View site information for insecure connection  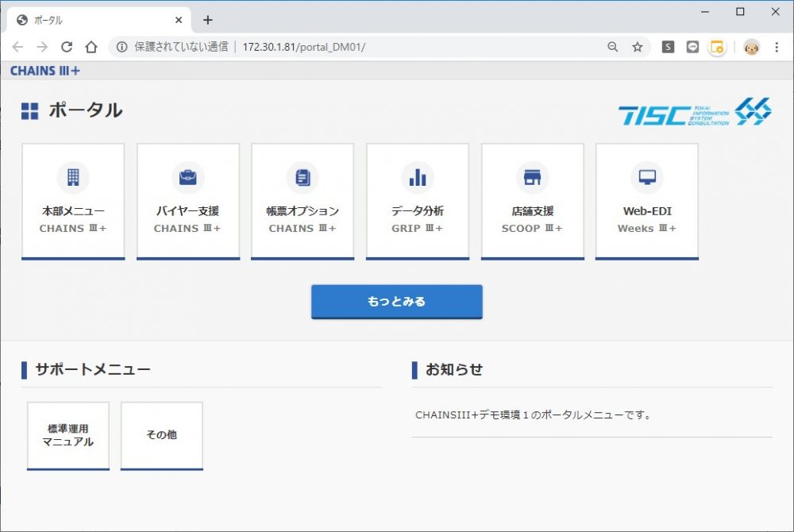pyautogui.click(x=121, y=47)
